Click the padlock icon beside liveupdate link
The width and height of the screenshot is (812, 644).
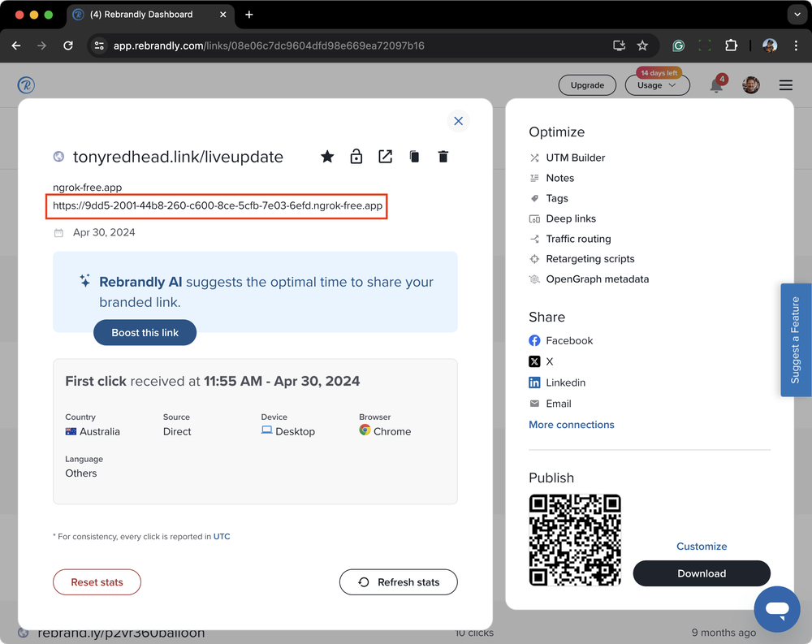click(356, 157)
